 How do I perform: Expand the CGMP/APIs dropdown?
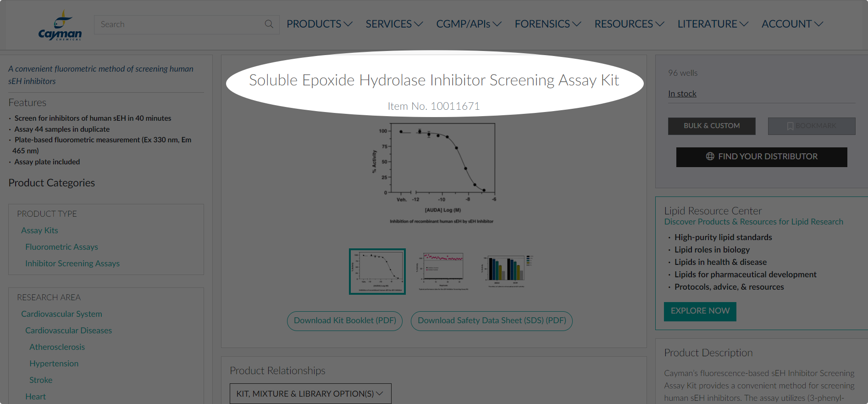pyautogui.click(x=469, y=24)
